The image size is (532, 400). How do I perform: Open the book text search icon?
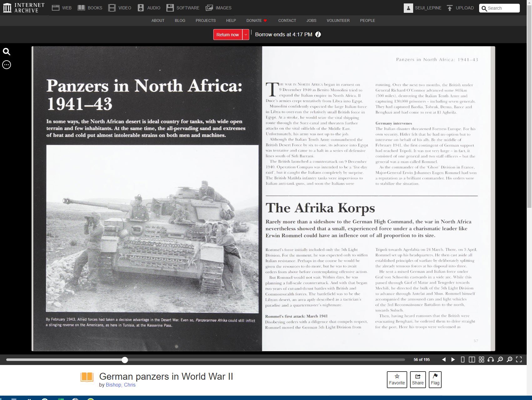tap(7, 52)
